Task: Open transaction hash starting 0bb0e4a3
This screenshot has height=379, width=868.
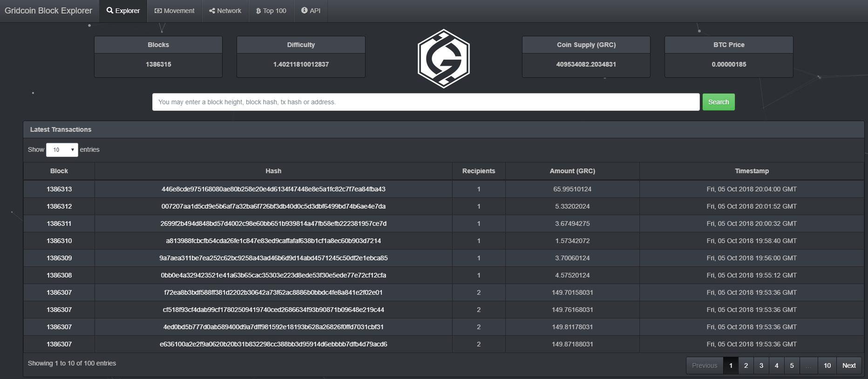Action: click(273, 275)
